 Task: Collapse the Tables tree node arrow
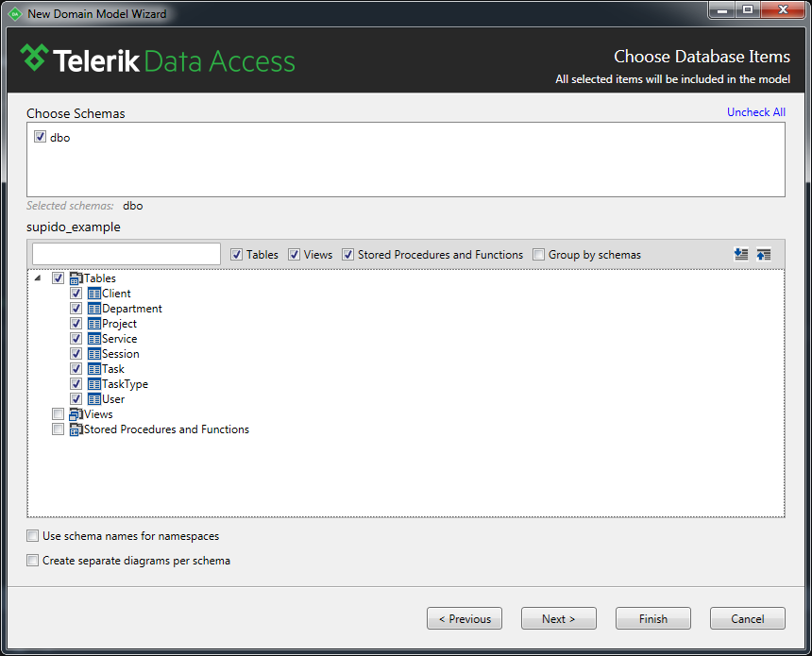click(x=38, y=278)
